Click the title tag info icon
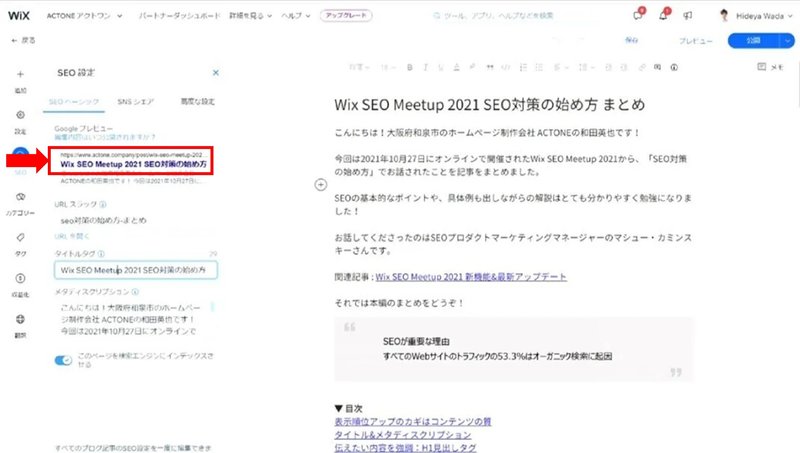This screenshot has width=800, height=453. (101, 254)
